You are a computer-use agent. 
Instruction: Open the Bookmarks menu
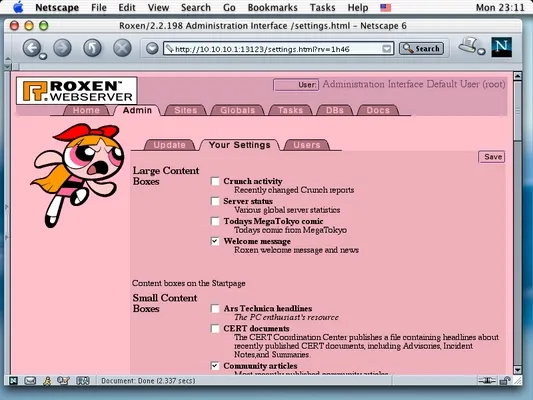[x=273, y=7]
